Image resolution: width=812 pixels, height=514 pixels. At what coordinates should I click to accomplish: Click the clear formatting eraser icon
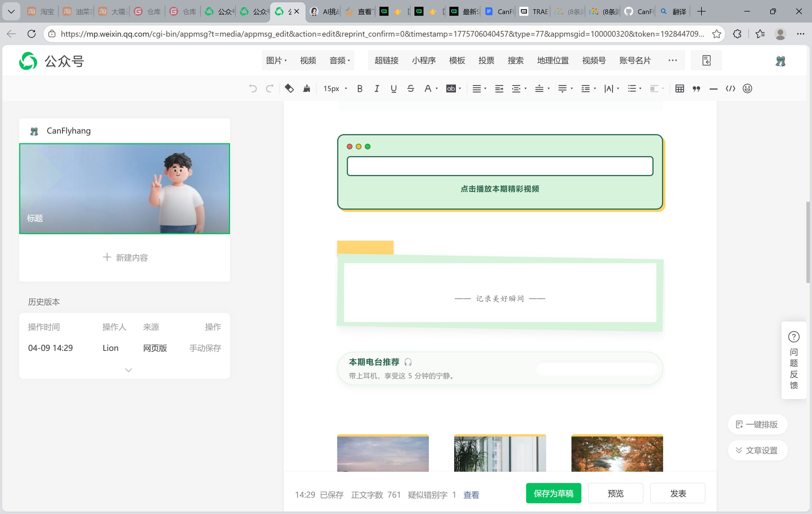pos(289,89)
